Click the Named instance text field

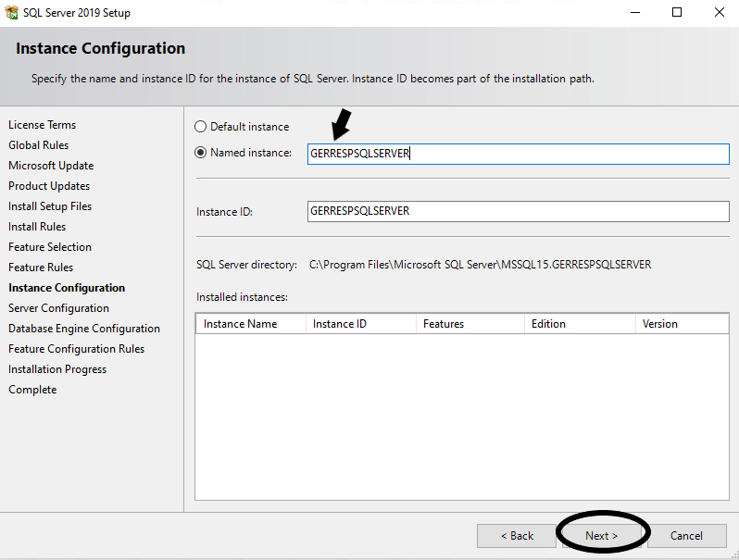[x=518, y=154]
